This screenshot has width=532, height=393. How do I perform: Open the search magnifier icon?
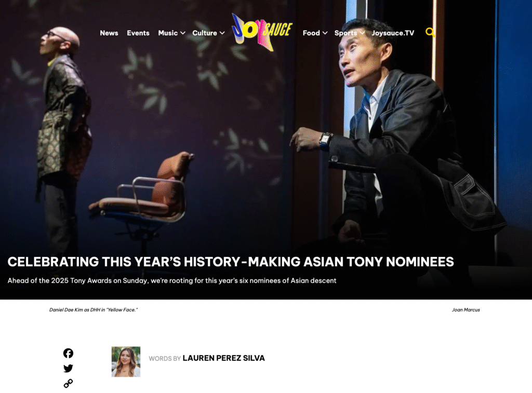click(430, 32)
